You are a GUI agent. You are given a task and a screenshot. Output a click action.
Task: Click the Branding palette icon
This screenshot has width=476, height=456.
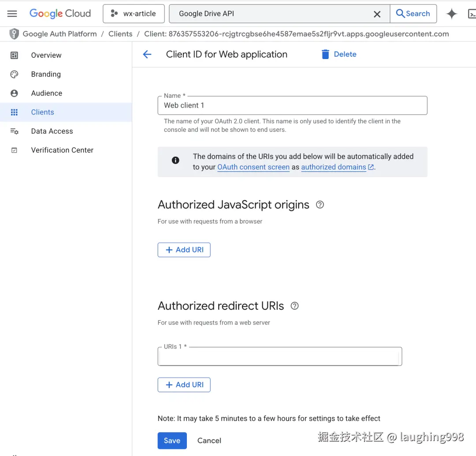[x=14, y=74]
